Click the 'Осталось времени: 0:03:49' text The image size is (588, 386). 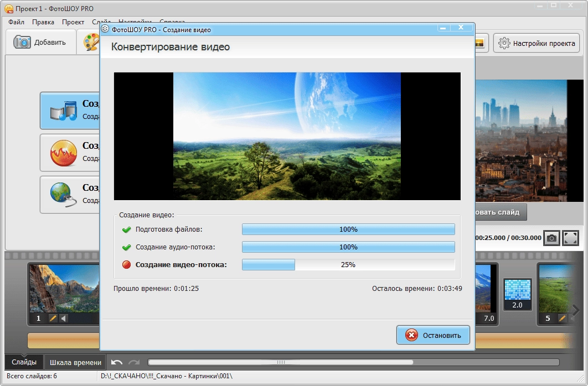[417, 289]
